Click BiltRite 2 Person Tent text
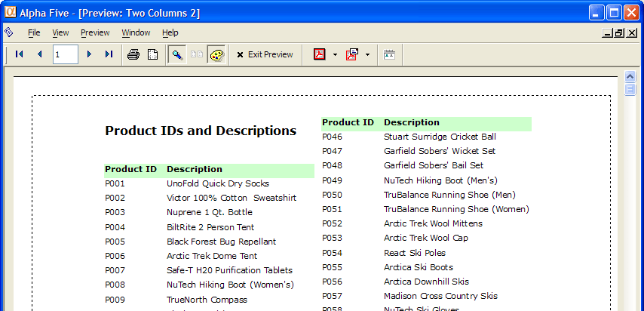Image resolution: width=644 pixels, height=311 pixels. click(210, 227)
